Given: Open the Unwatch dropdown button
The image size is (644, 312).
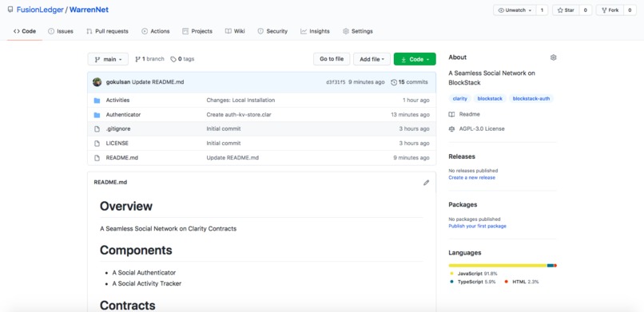Looking at the screenshot, I should (515, 10).
